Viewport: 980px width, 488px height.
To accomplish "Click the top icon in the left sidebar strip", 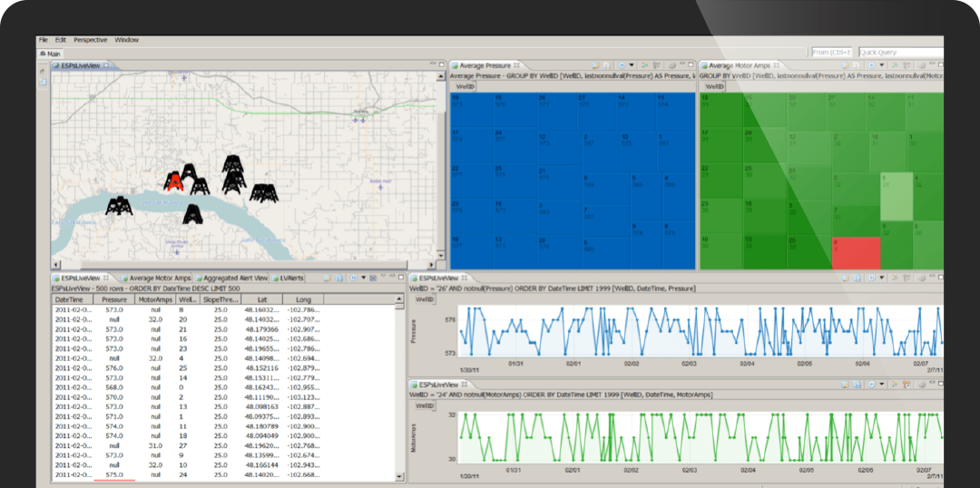I will click(x=43, y=72).
